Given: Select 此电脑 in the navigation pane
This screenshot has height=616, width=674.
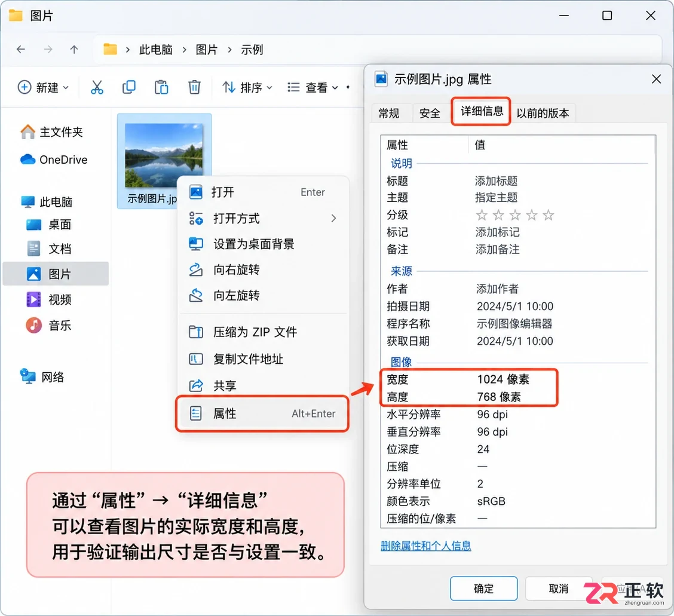Looking at the screenshot, I should (47, 201).
